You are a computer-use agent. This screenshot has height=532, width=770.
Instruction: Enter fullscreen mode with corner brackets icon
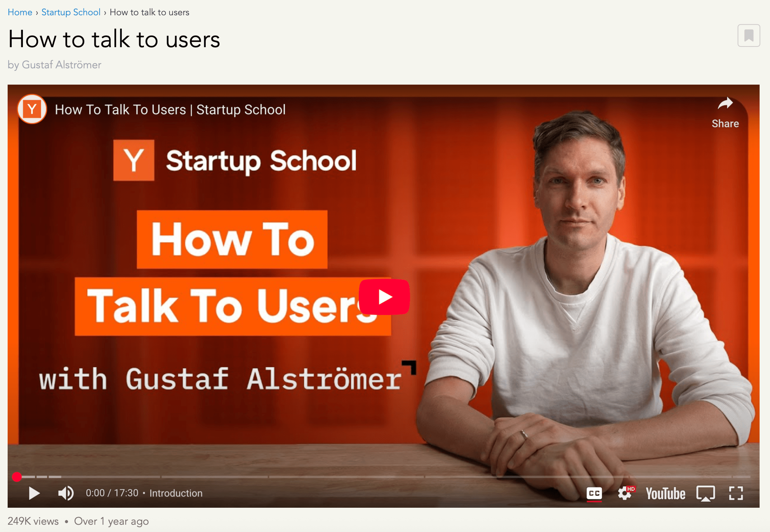pos(736,493)
